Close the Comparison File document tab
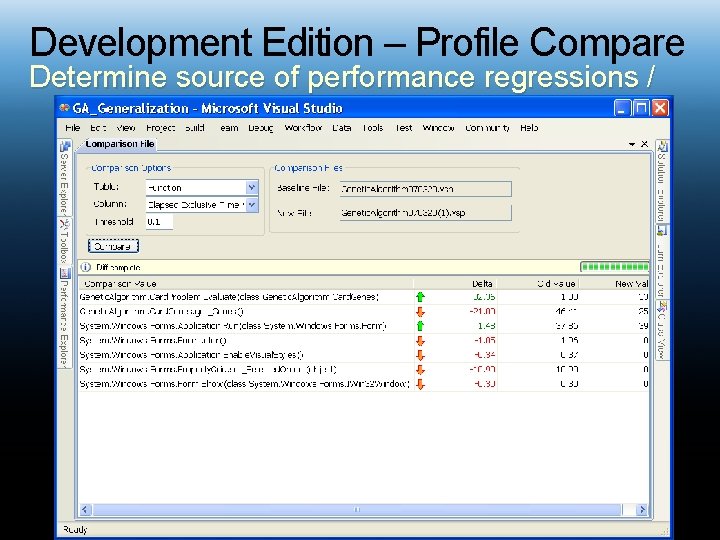Viewport: 720px width, 540px height. pos(644,144)
